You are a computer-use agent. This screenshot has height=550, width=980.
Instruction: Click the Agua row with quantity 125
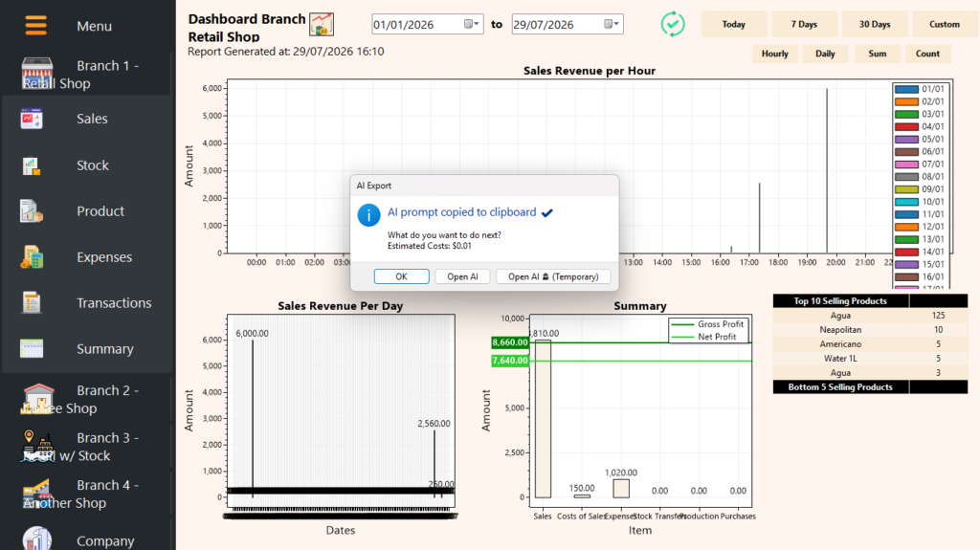tap(870, 316)
